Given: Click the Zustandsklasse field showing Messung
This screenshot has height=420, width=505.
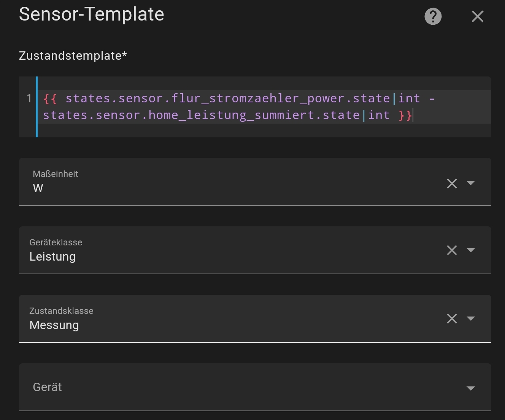Looking at the screenshot, I should [x=255, y=319].
